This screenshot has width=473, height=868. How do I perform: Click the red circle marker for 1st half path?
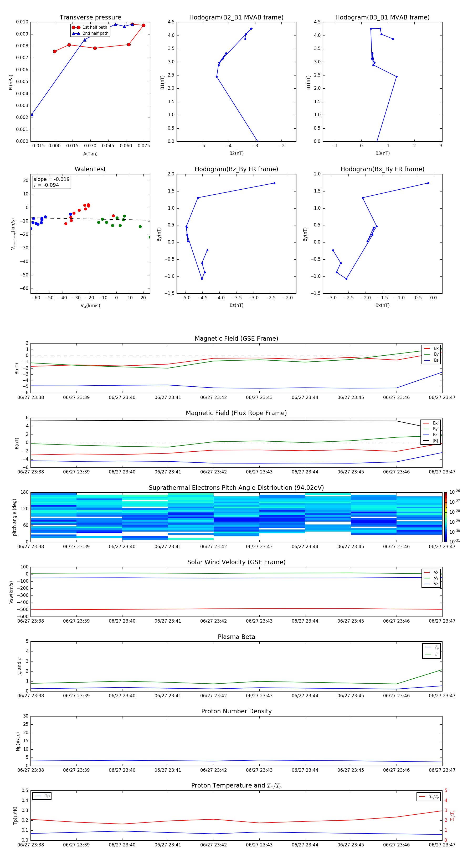pyautogui.click(x=76, y=27)
